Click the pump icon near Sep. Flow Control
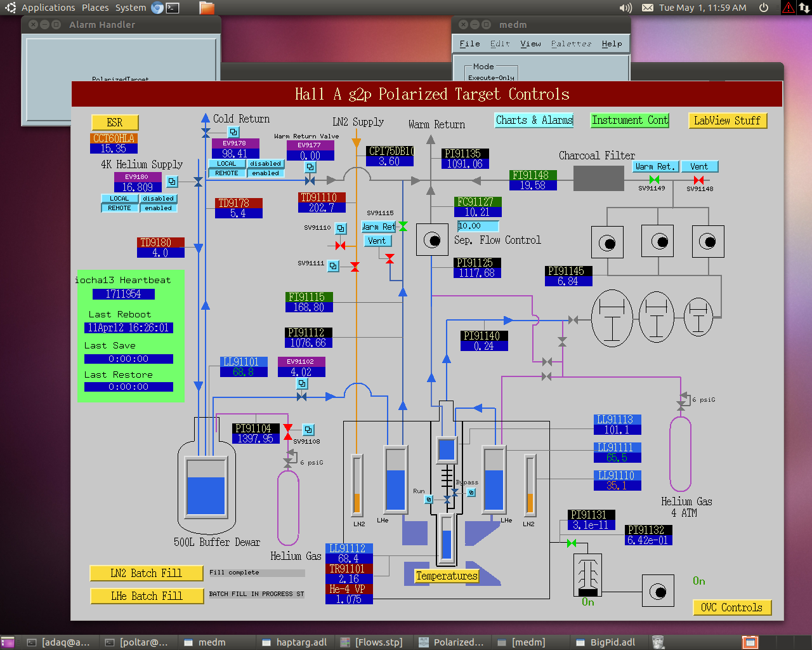812x650 pixels. [432, 241]
